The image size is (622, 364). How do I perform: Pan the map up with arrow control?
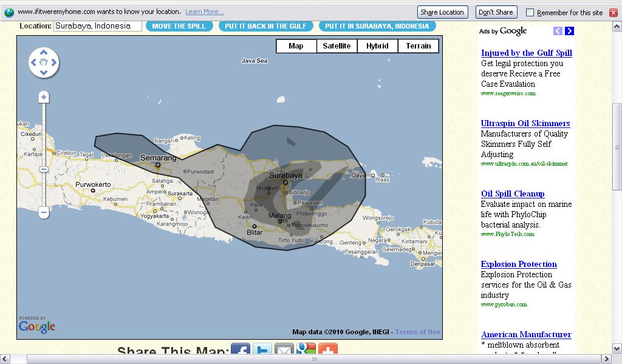(44, 52)
